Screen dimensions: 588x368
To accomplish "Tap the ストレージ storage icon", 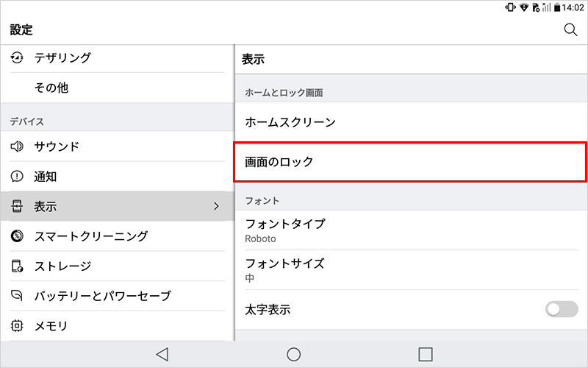I will pos(17,266).
